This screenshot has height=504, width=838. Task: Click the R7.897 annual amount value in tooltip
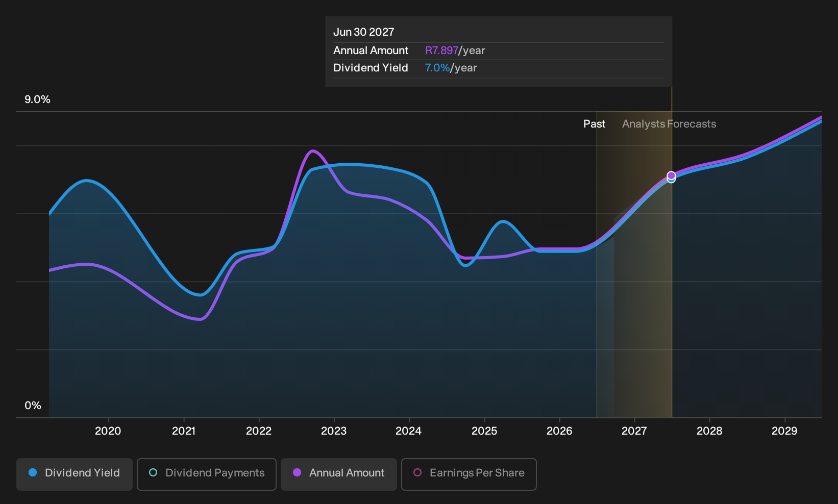(x=442, y=51)
